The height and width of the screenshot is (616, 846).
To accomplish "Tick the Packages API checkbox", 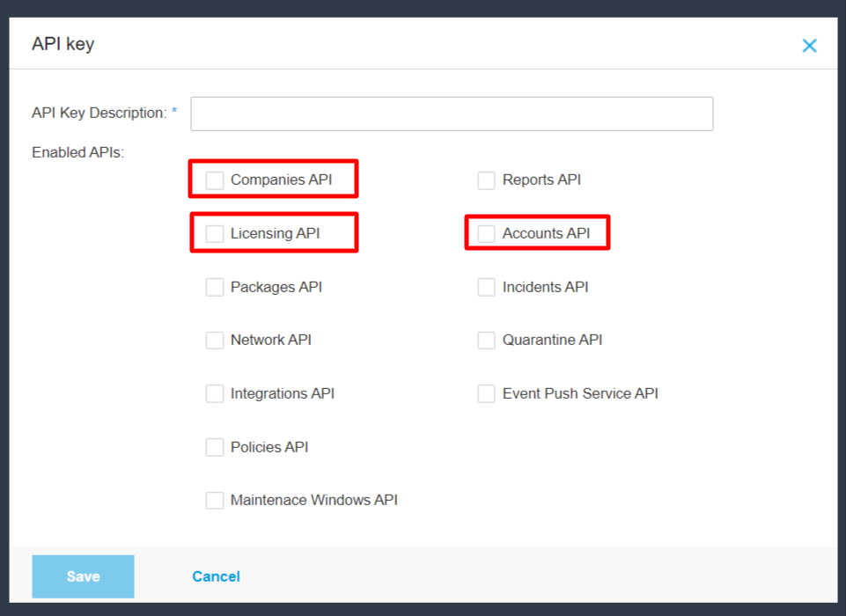I will [215, 287].
